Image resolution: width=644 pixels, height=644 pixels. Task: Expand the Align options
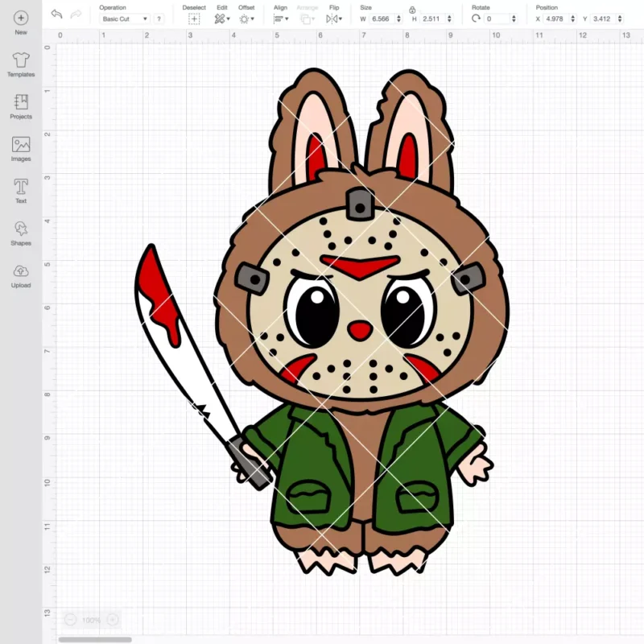[x=281, y=19]
